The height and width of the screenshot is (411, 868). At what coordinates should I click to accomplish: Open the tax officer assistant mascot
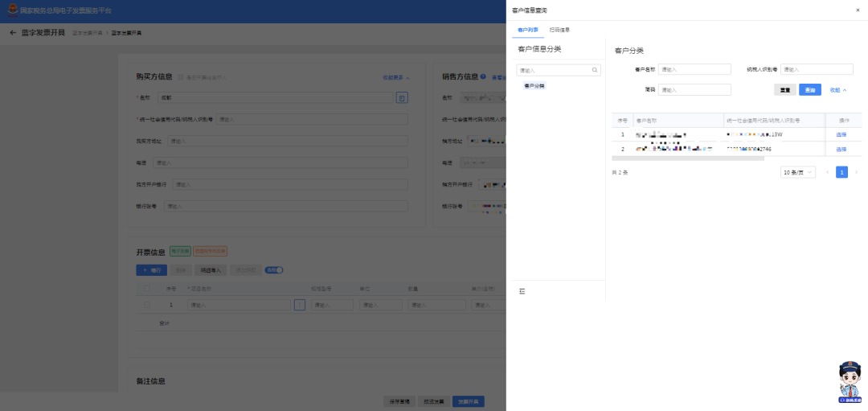coord(850,381)
